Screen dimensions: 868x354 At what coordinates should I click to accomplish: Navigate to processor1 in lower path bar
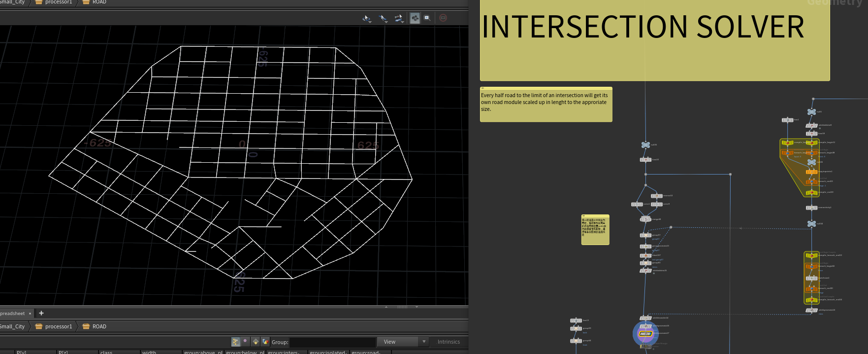(58, 326)
